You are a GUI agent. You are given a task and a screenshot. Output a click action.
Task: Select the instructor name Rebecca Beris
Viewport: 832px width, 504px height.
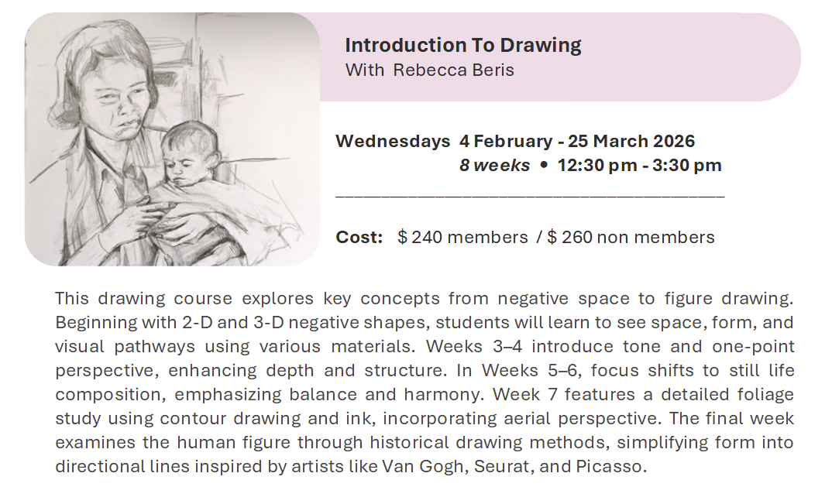(x=453, y=70)
